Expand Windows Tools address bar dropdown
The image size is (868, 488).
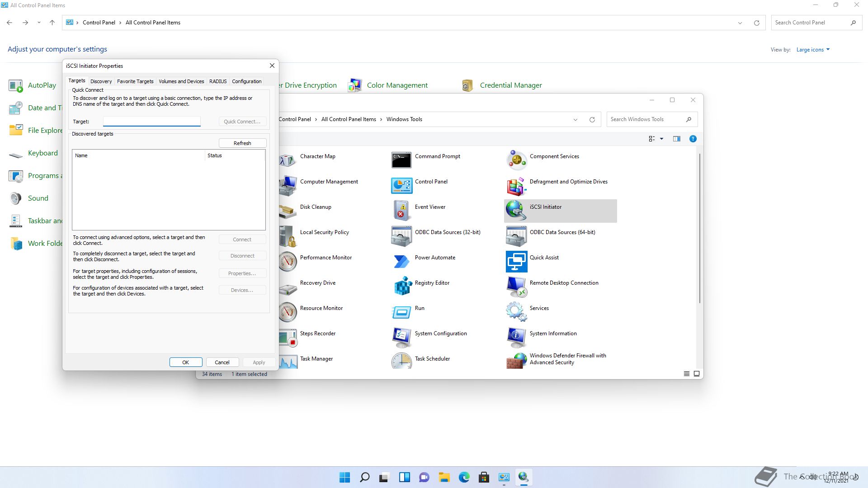click(x=576, y=120)
